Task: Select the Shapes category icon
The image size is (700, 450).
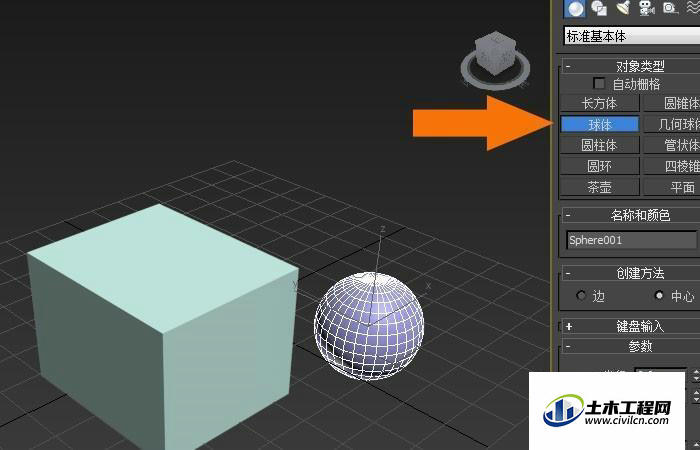Action: coord(599,8)
